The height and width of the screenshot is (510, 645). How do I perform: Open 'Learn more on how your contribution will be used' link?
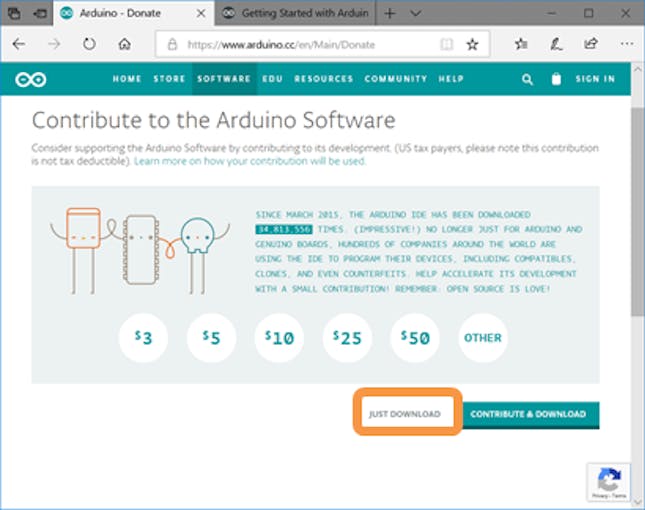[250, 161]
